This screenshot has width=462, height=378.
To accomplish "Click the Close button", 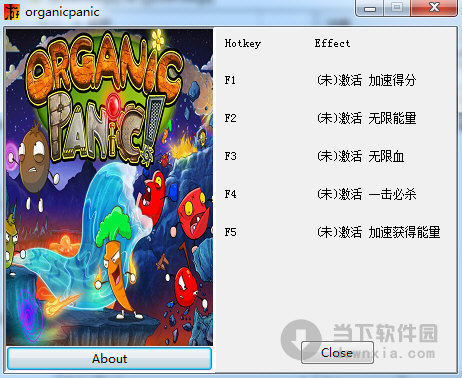I will (337, 352).
